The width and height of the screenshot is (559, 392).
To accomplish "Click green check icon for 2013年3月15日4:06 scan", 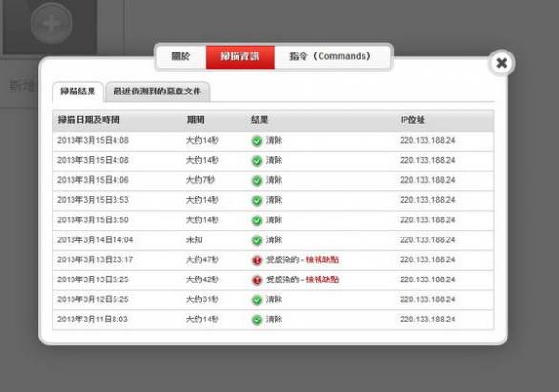I will [257, 180].
